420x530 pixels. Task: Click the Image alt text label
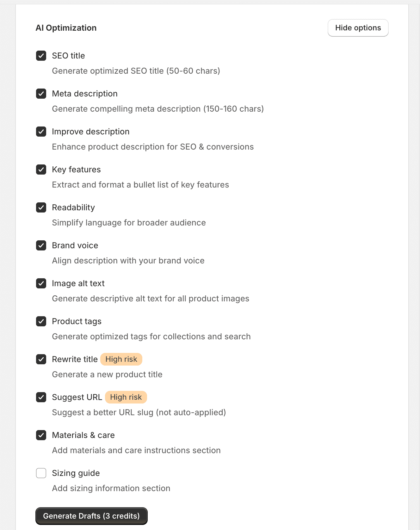(78, 283)
